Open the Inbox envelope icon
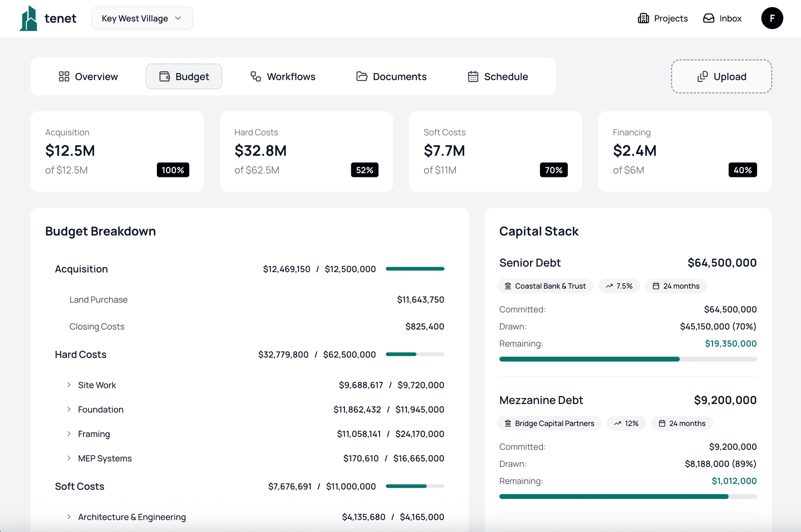Viewport: 801px width, 532px height. [x=708, y=18]
